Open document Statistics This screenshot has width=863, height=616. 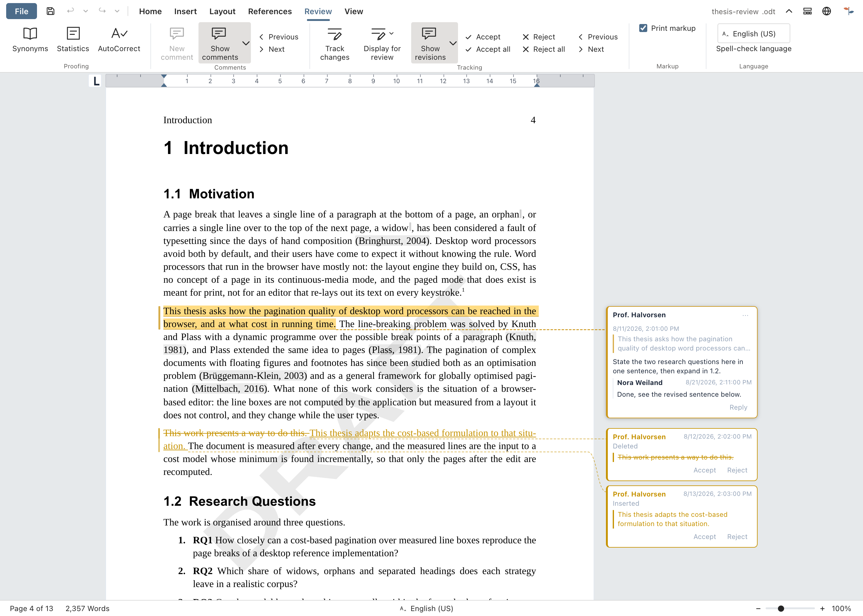pyautogui.click(x=73, y=39)
